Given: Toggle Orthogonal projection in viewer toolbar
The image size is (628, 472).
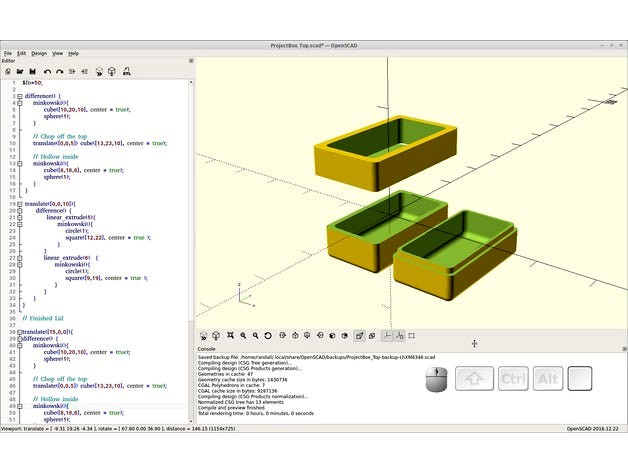Looking at the screenshot, I should coord(372,336).
